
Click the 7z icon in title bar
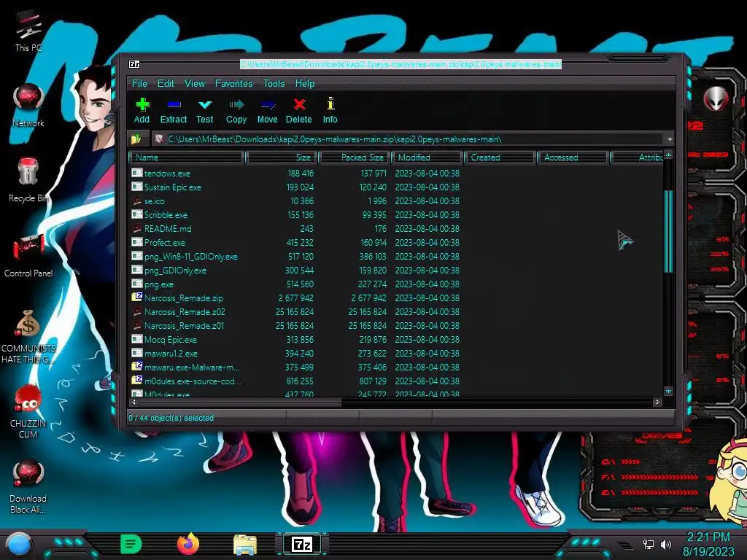point(134,64)
